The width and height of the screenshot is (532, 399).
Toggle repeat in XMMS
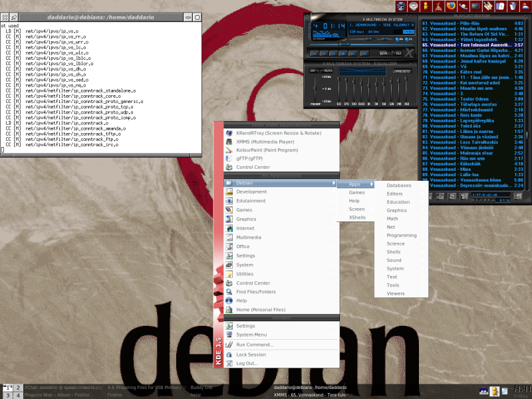point(398,53)
